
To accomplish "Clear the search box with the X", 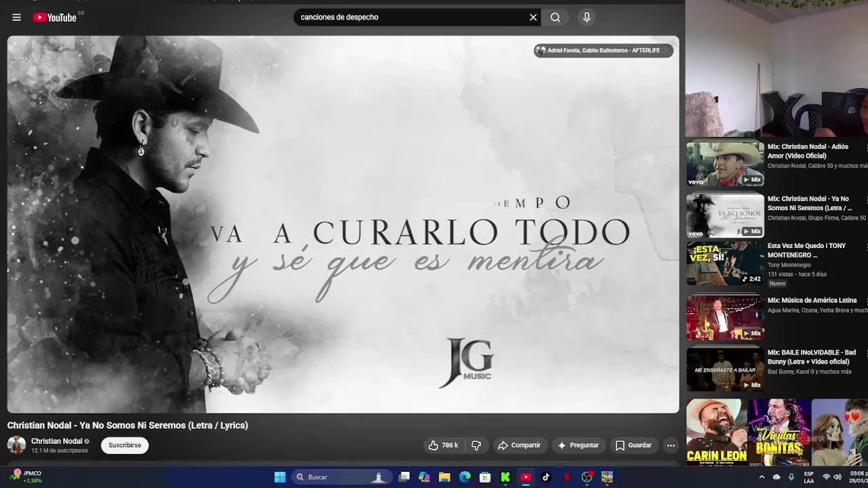I will [533, 18].
